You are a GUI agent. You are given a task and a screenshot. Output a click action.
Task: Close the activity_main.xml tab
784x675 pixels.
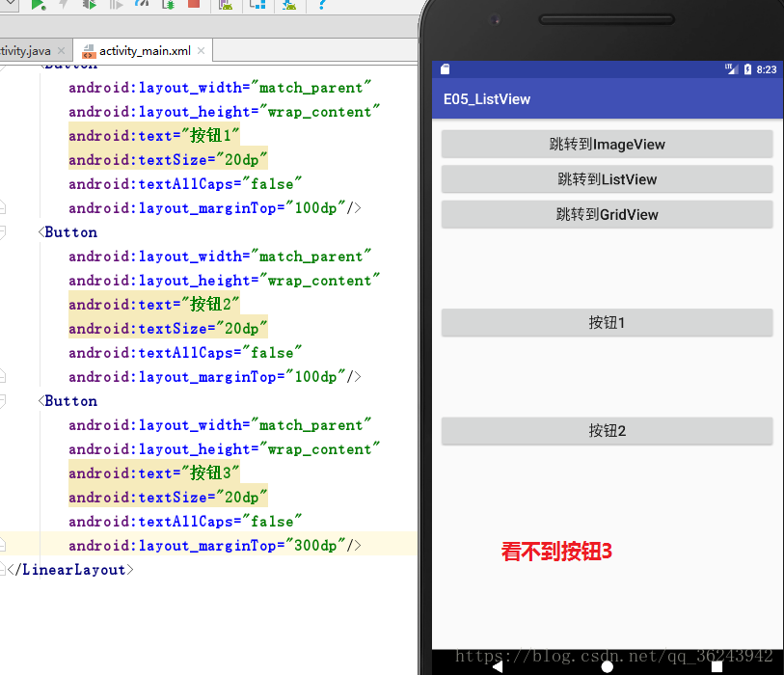pyautogui.click(x=201, y=50)
